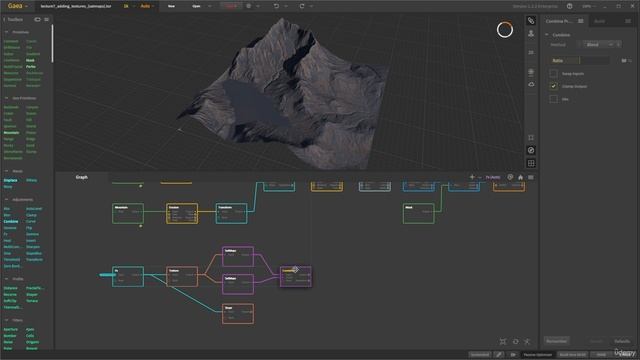Click the plus icon in graph toolbar
Viewport: 640px width, 360px height.
tap(472, 177)
